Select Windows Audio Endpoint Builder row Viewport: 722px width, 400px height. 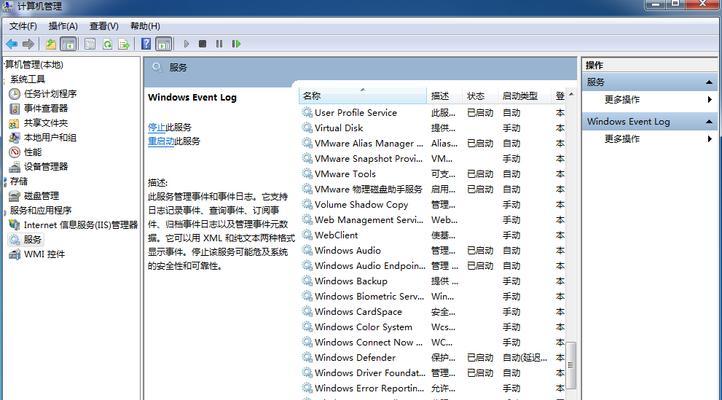click(433, 266)
